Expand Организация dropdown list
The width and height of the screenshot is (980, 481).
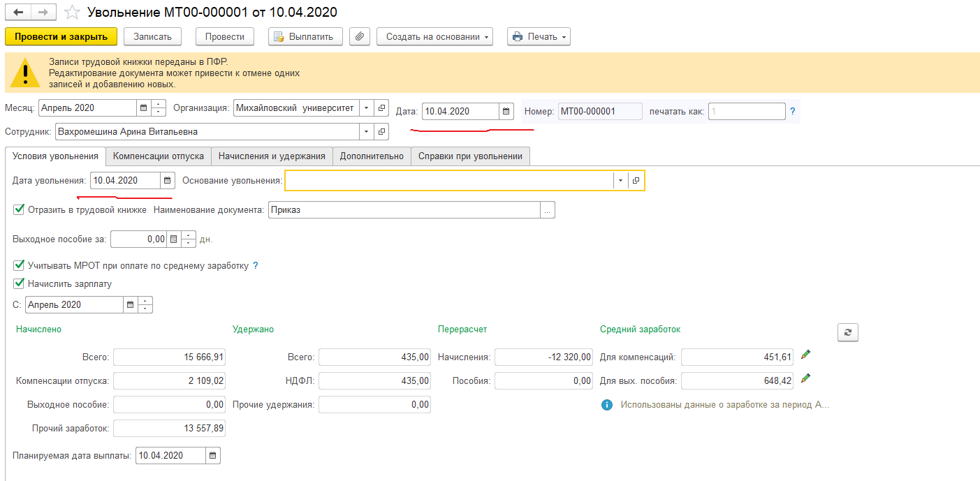click(367, 108)
